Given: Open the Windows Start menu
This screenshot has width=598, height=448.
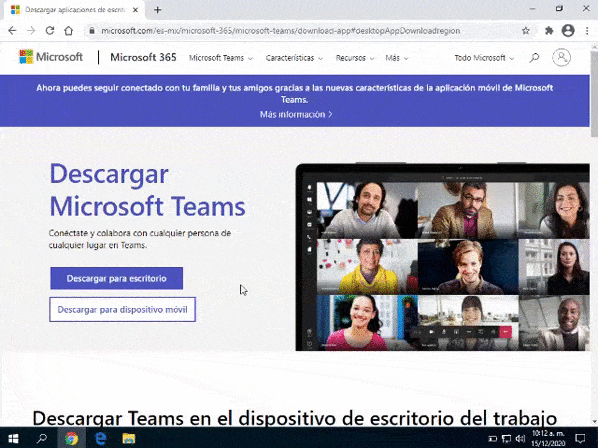Looking at the screenshot, I should coord(13,438).
